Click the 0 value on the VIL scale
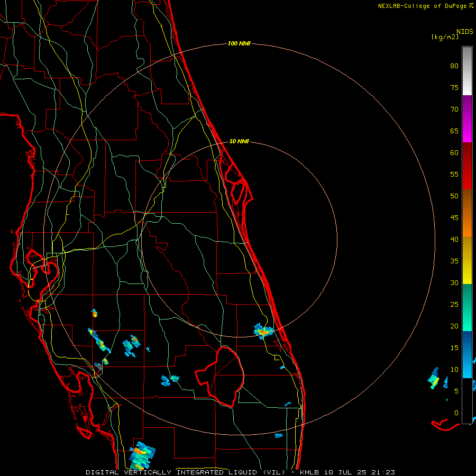 [456, 413]
